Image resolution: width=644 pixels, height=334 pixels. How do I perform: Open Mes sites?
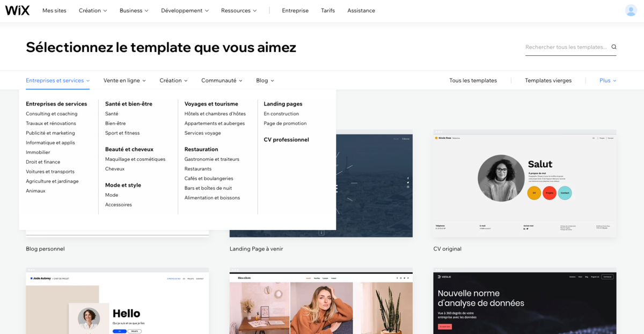(54, 11)
